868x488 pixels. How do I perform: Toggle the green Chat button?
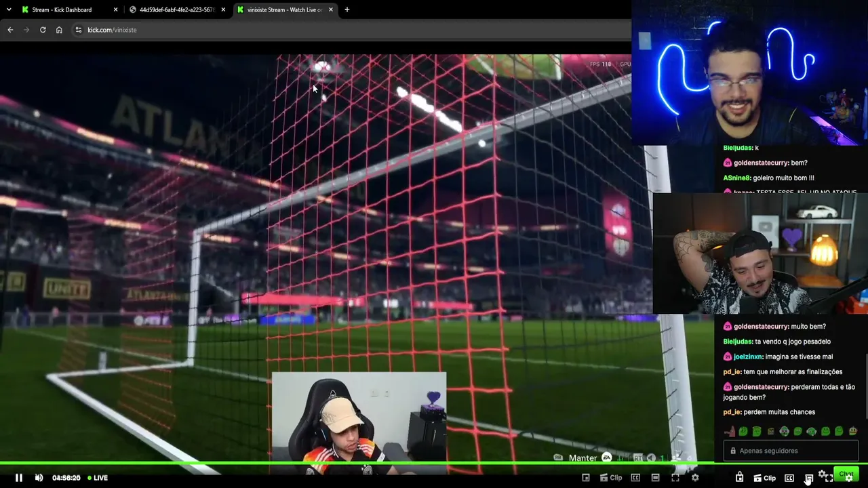coord(846,474)
